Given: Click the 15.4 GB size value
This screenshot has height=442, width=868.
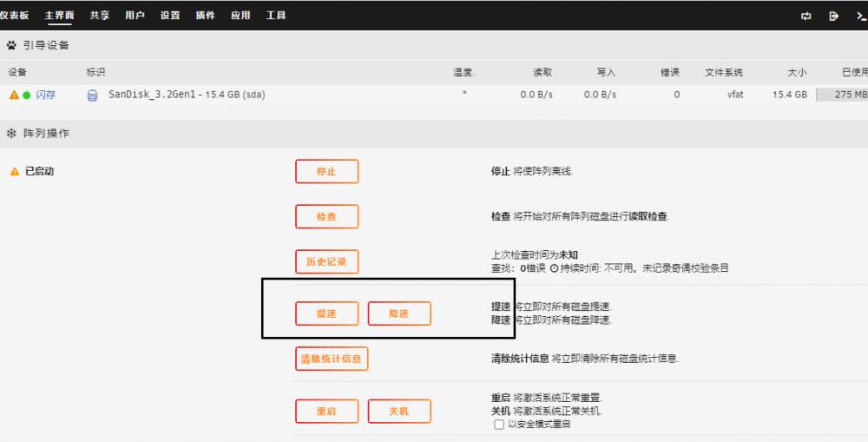Looking at the screenshot, I should click(x=790, y=95).
